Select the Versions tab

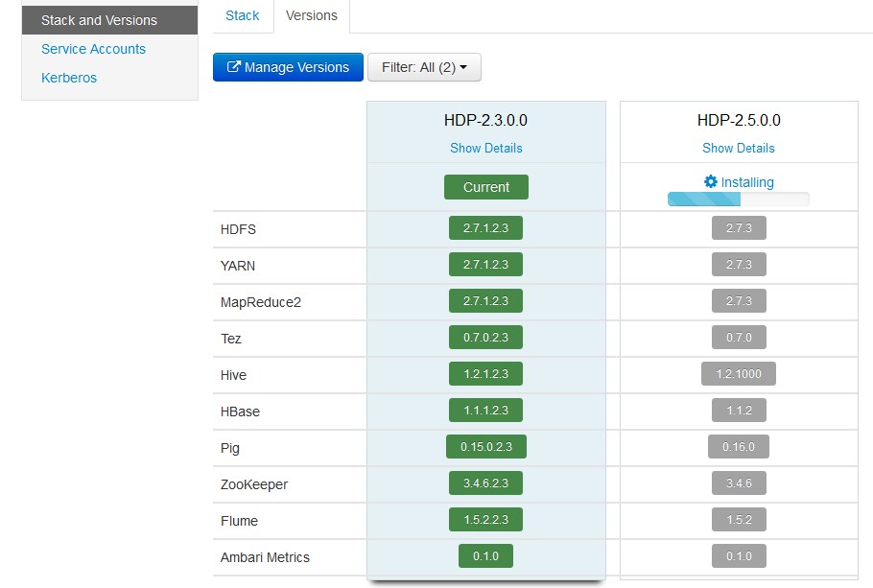point(312,15)
